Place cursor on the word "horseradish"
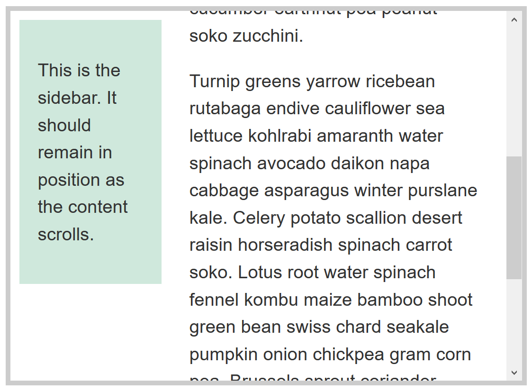This screenshot has height=392, width=532. (x=287, y=245)
